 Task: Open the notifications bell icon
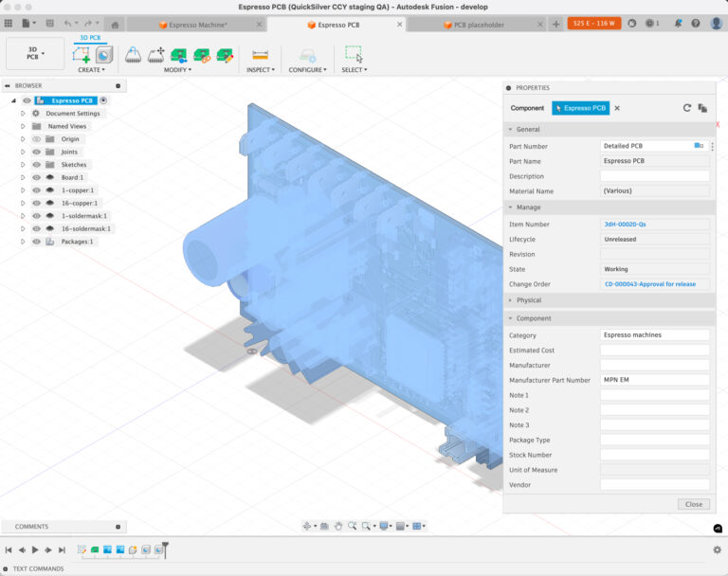point(678,23)
